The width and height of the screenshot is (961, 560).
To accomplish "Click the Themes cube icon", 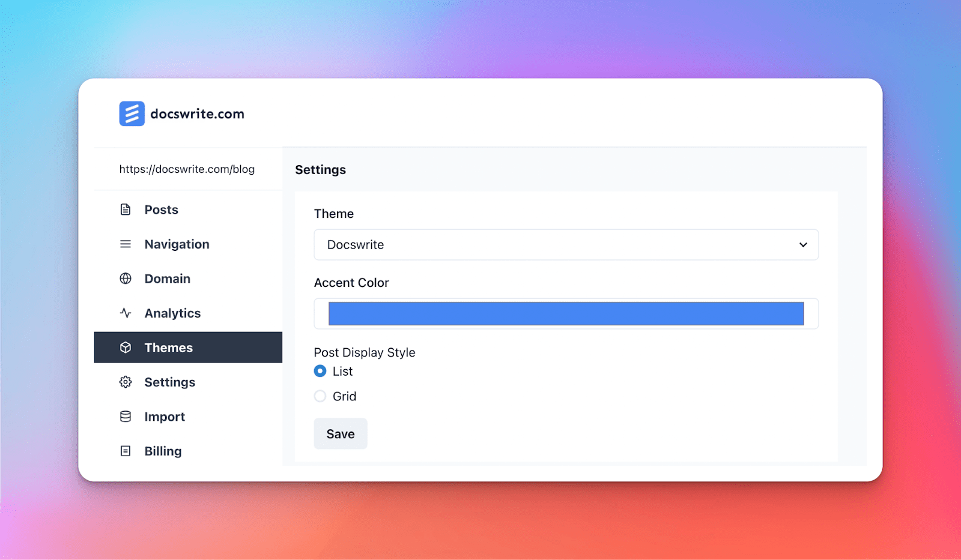I will (x=126, y=348).
